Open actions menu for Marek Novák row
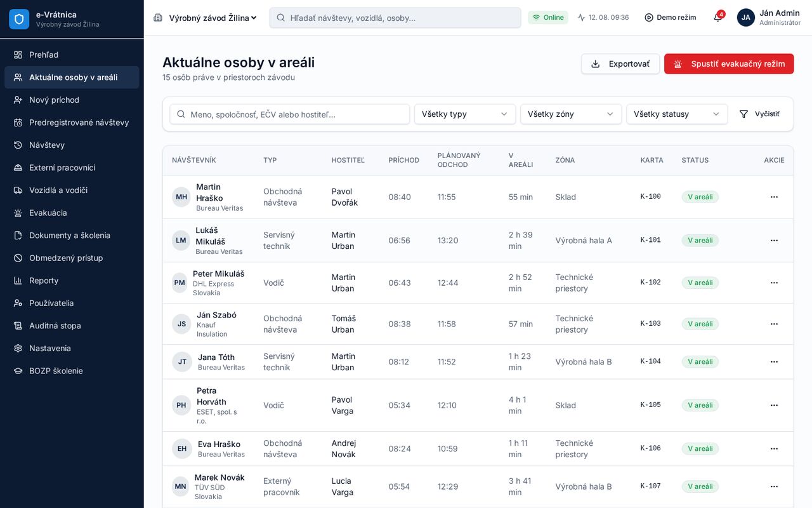812x508 pixels. click(x=774, y=486)
